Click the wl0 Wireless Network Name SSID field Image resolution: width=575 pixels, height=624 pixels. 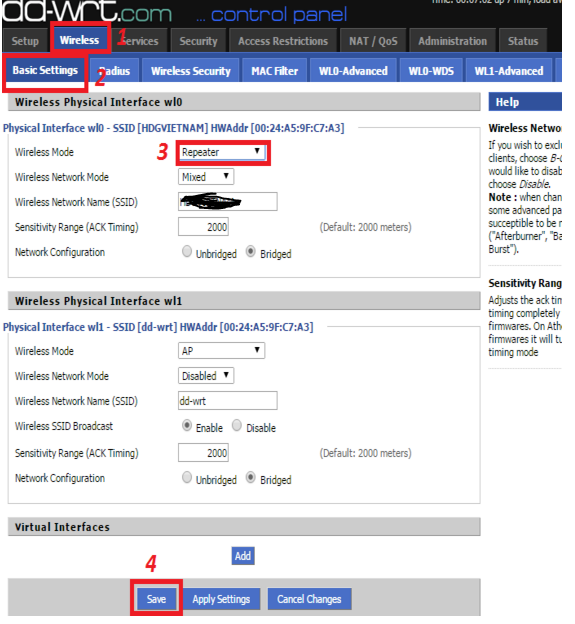coord(228,202)
